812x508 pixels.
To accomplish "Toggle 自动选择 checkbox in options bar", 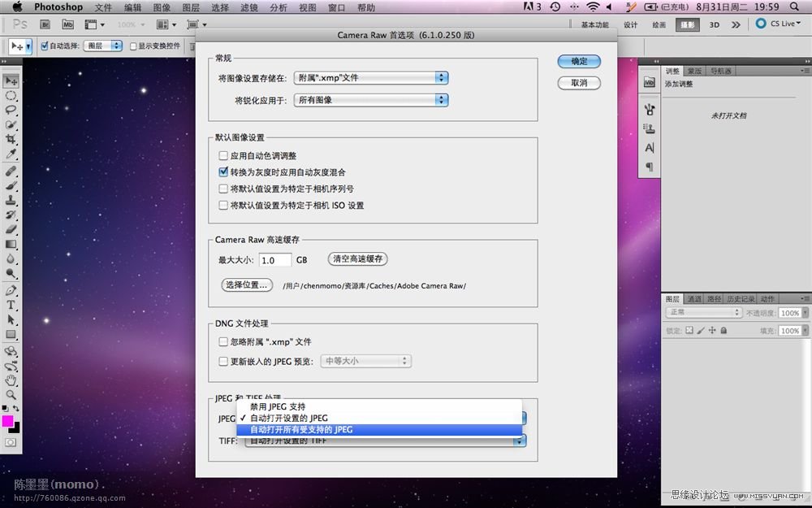I will point(45,46).
